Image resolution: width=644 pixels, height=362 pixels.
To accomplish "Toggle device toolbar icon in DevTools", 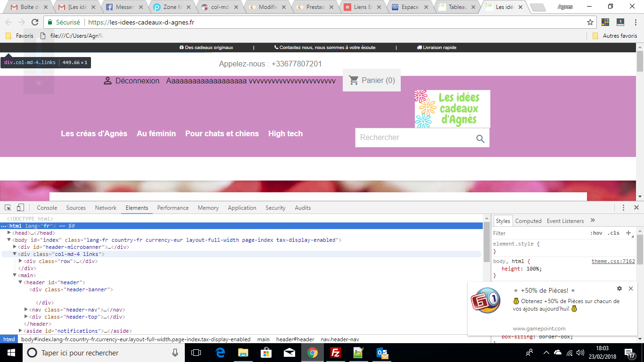I will click(x=20, y=207).
